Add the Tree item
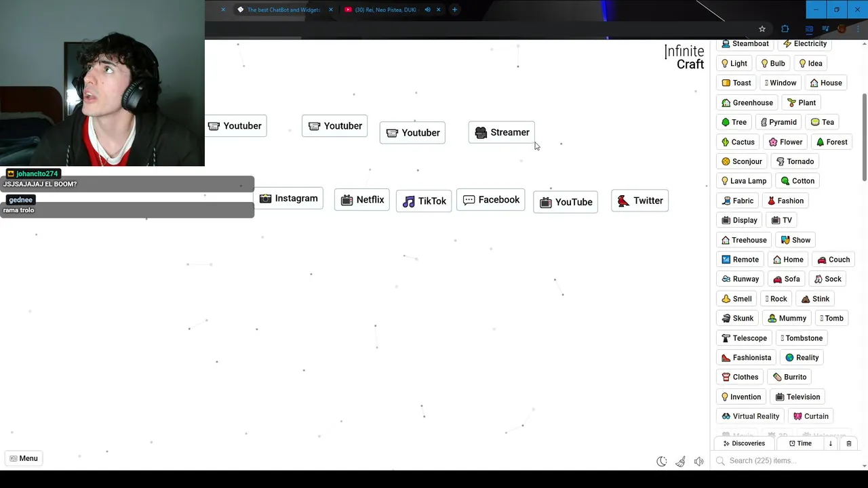This screenshot has width=868, height=488. point(734,122)
